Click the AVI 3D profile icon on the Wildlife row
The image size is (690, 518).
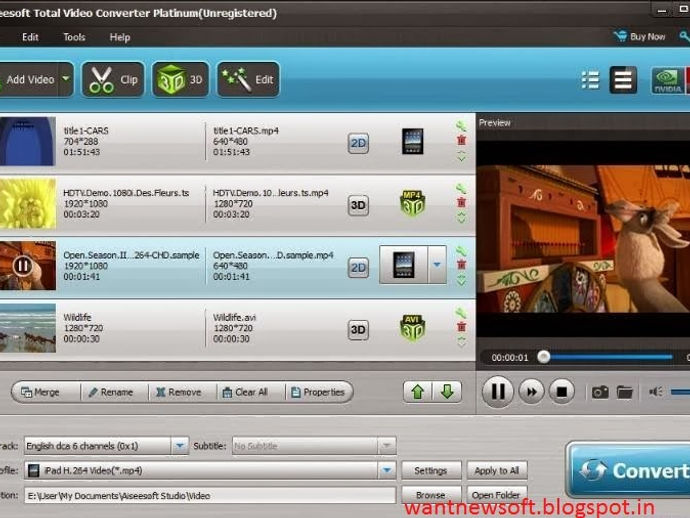[412, 328]
